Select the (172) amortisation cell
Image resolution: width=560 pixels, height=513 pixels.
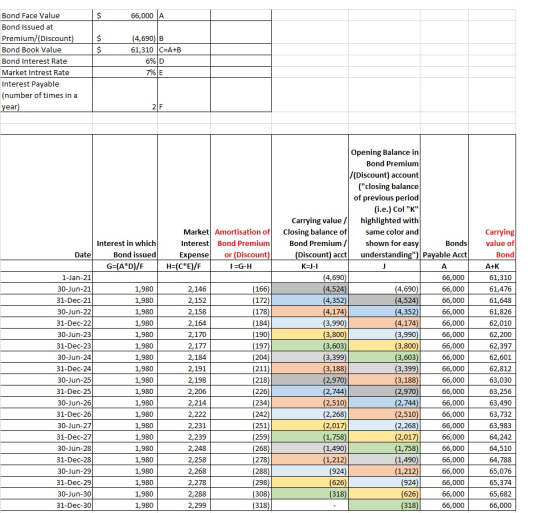241,300
